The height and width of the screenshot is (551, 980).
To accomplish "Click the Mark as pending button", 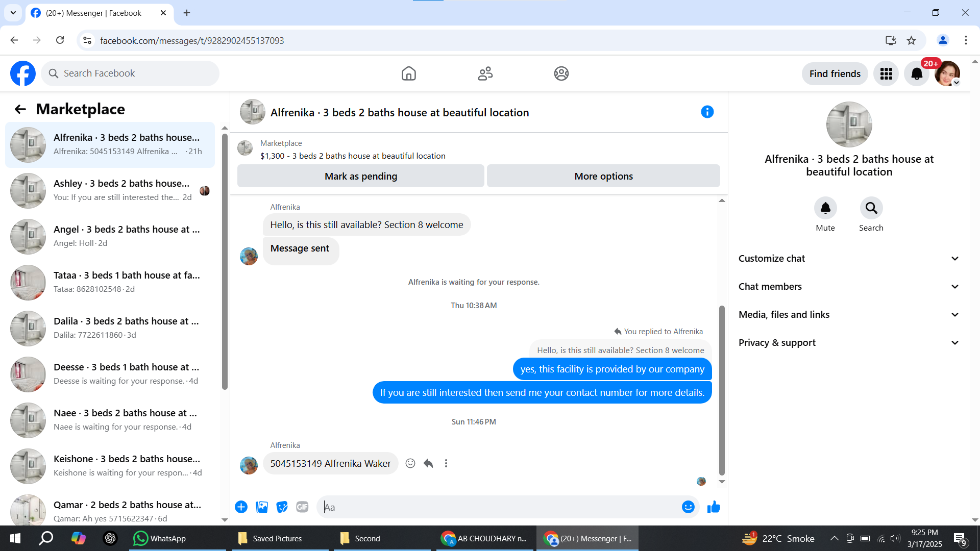I will tap(361, 176).
